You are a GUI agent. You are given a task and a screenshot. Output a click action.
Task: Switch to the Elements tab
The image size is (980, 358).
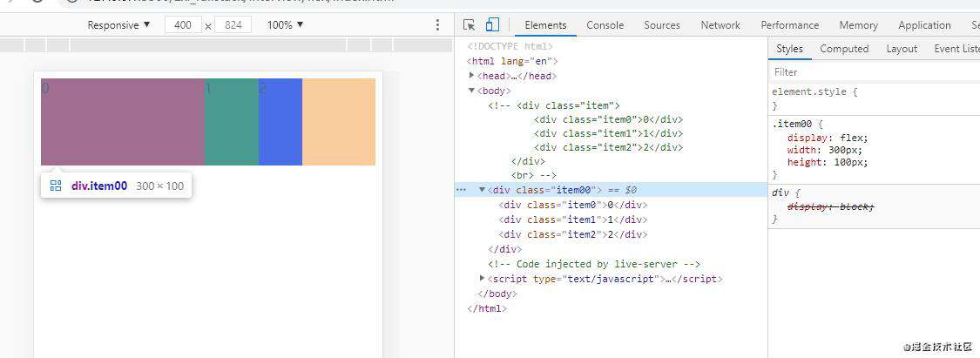[545, 25]
